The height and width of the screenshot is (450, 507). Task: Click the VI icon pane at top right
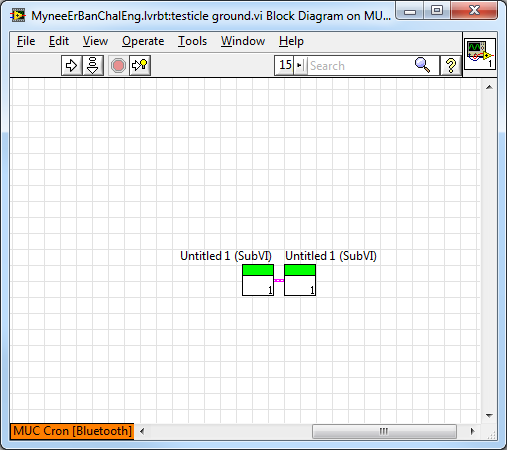480,54
